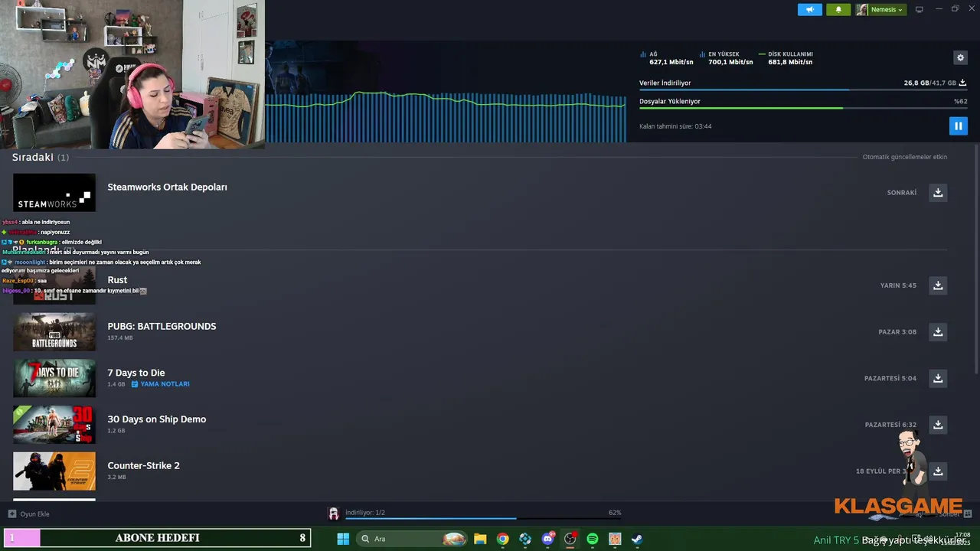Screen dimensions: 980x551
Task: Click the network throughput graph
Action: coord(446,116)
